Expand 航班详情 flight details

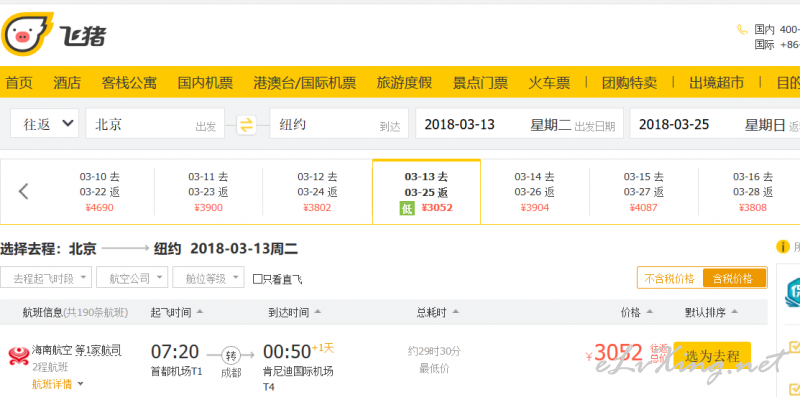58,384
